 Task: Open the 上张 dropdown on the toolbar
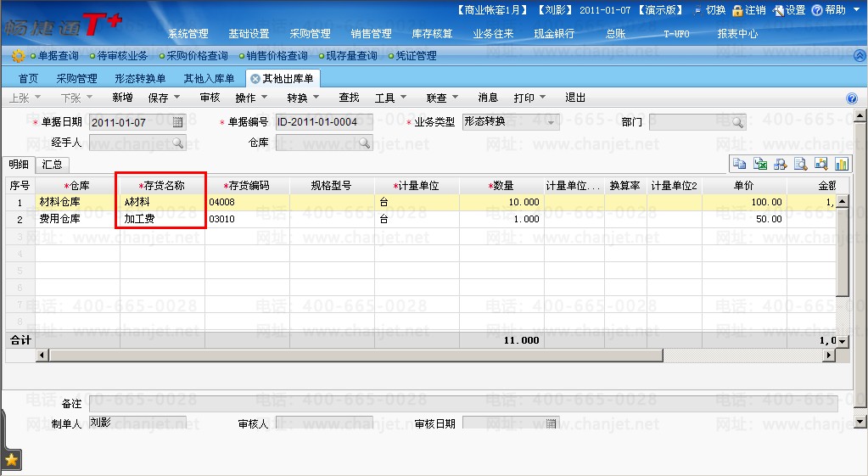point(37,98)
